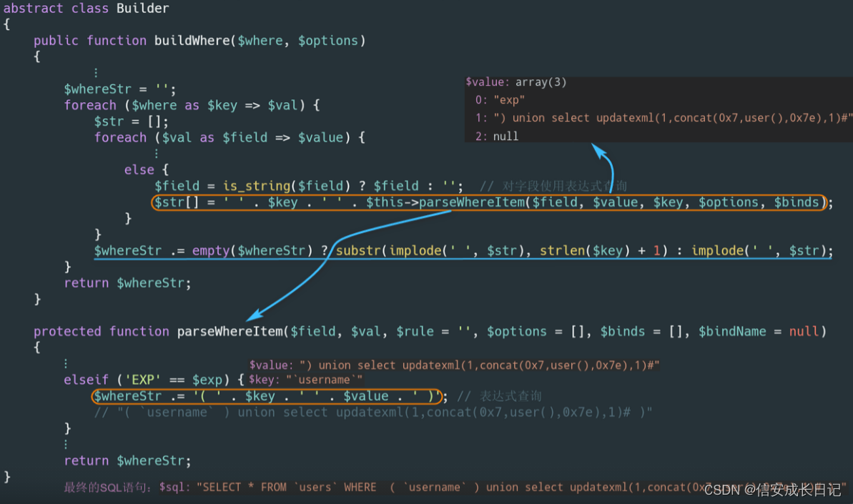Click the first 'return $whereStr;' in buildWhere
The height and width of the screenshot is (504, 853).
[127, 283]
